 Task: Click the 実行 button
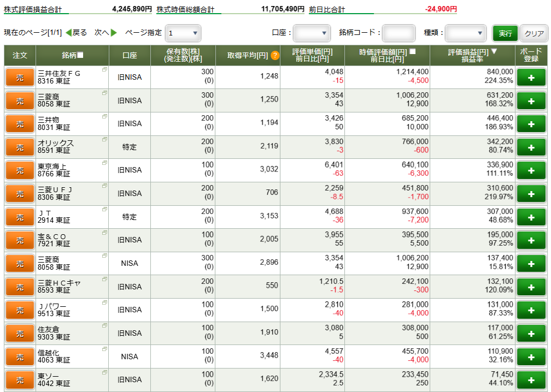tap(505, 33)
